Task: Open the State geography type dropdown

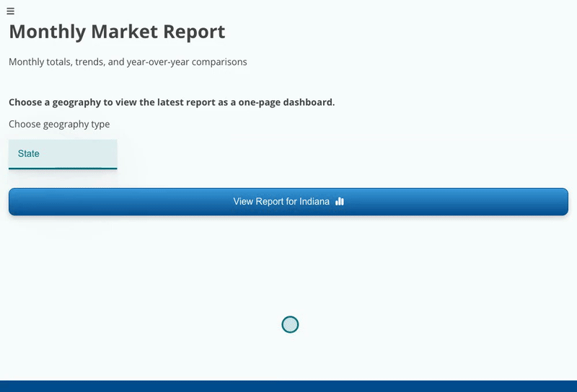Action: (63, 154)
